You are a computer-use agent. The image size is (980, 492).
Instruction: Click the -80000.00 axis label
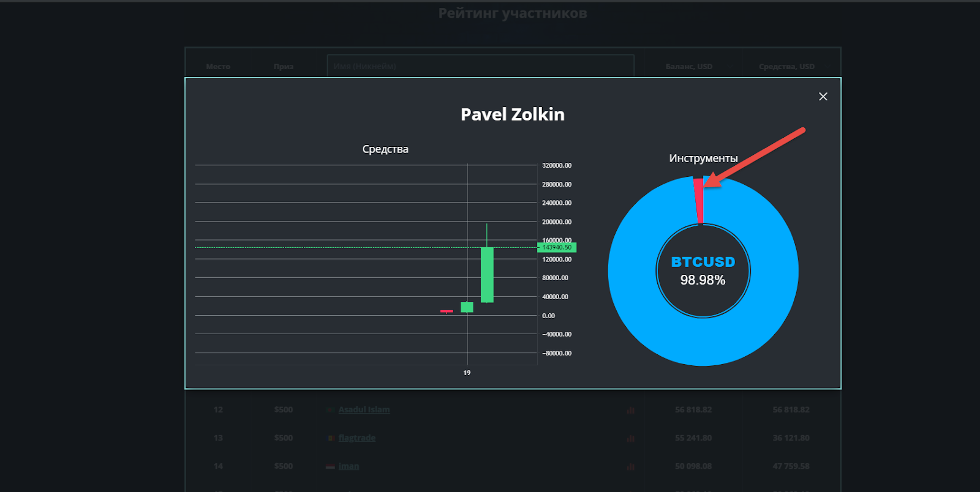click(557, 353)
